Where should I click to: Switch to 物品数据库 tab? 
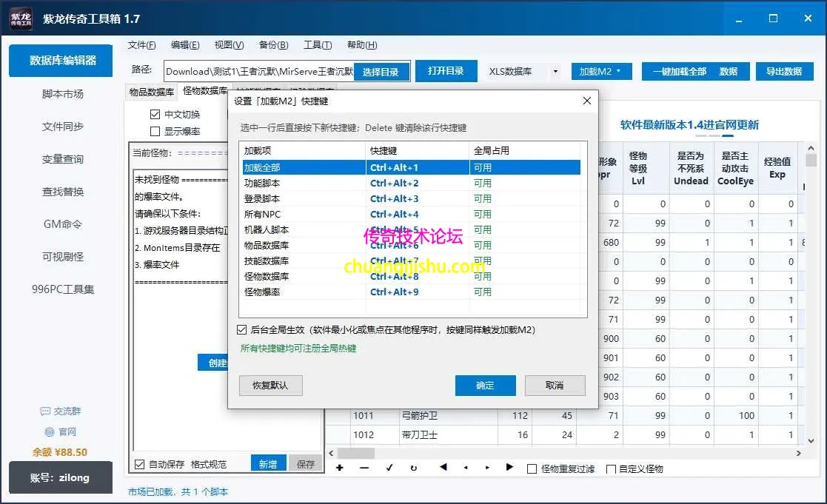pyautogui.click(x=152, y=92)
